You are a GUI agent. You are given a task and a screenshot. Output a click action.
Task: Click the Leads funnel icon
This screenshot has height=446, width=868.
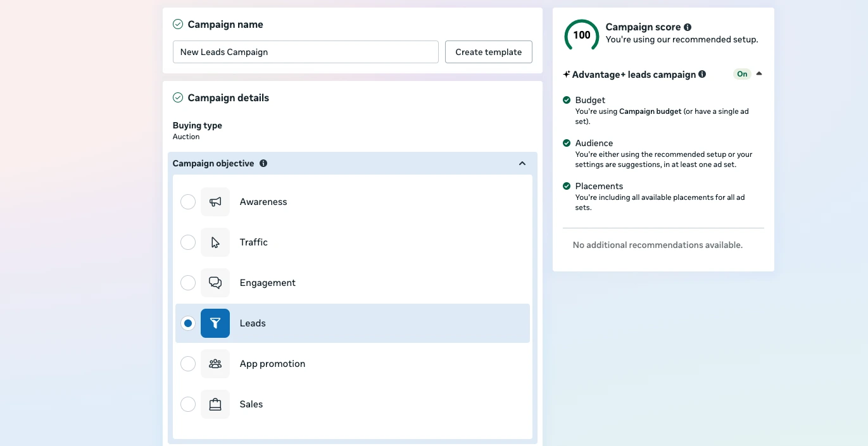click(x=215, y=323)
